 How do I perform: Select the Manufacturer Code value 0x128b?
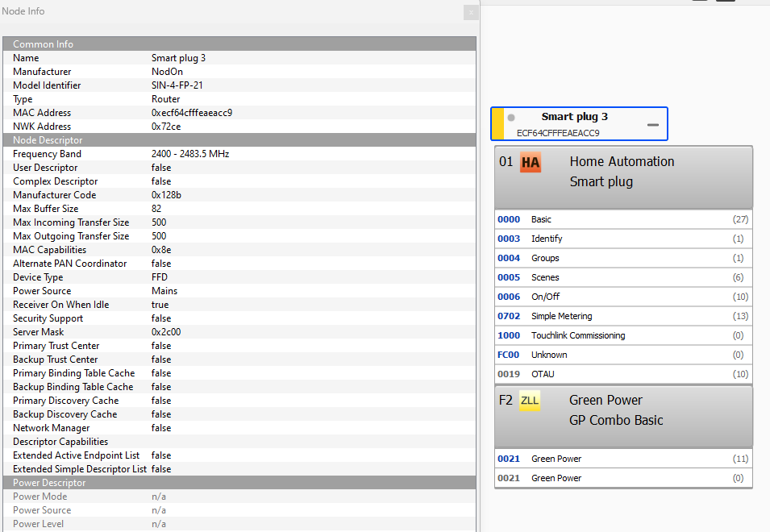(x=166, y=195)
